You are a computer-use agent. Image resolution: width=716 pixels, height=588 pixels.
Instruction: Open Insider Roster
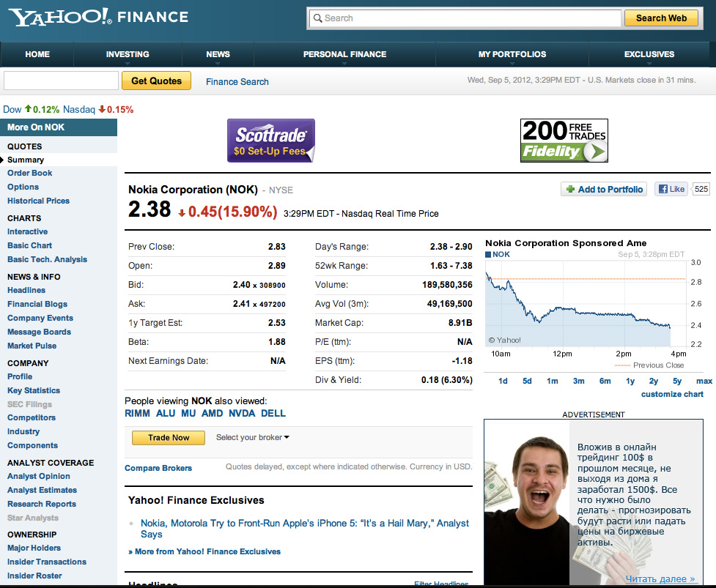click(34, 576)
